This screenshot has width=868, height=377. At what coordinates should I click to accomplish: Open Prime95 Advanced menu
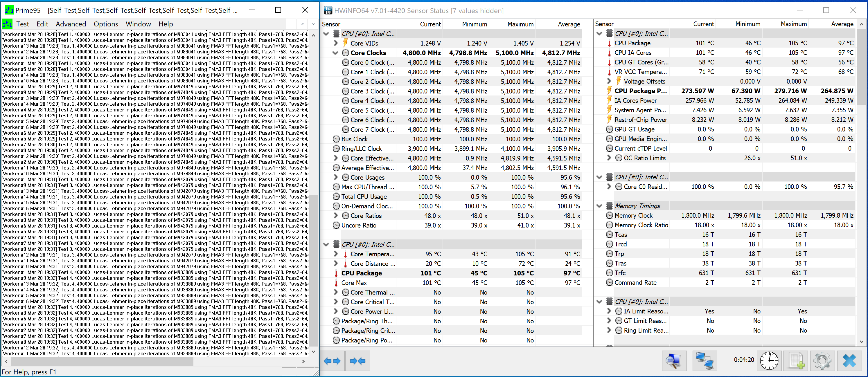pyautogui.click(x=71, y=24)
